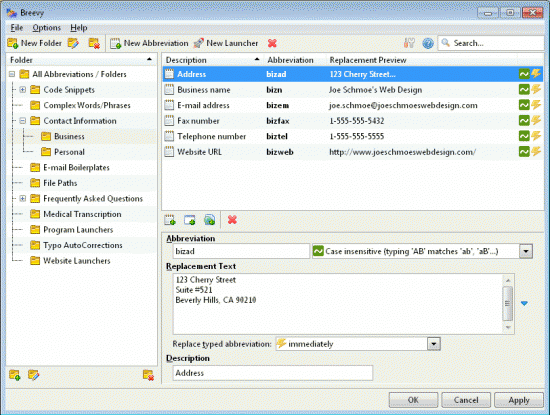Click the lightning icon on the Telephone number row
Screen dimensions: 550x415
[536, 136]
